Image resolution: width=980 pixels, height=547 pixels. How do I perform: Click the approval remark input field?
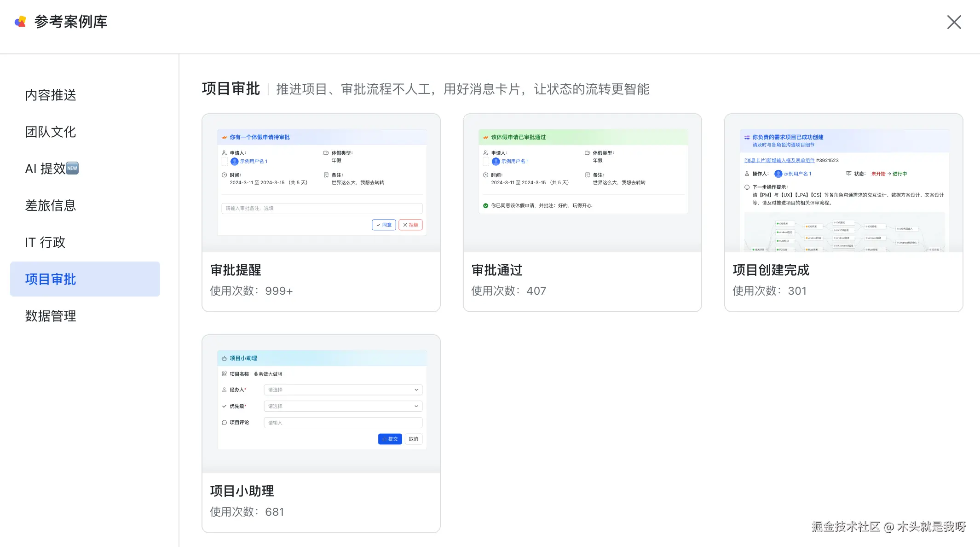(x=322, y=208)
